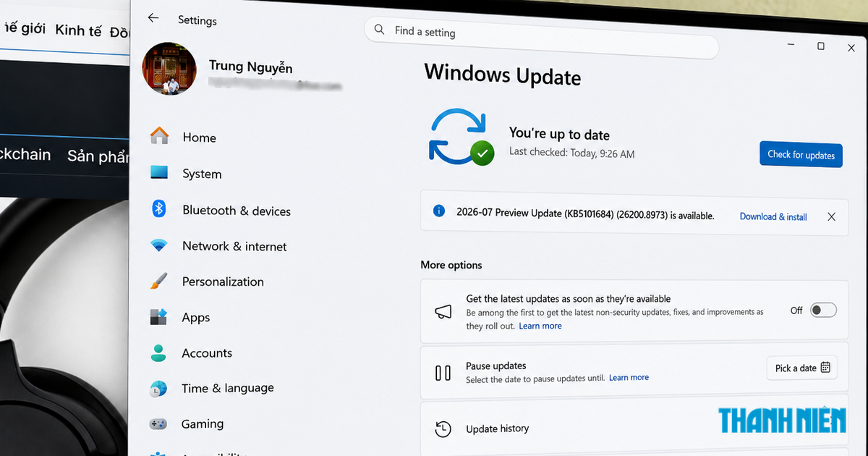Click the Update history clock icon
Image resolution: width=868 pixels, height=456 pixels.
(443, 428)
